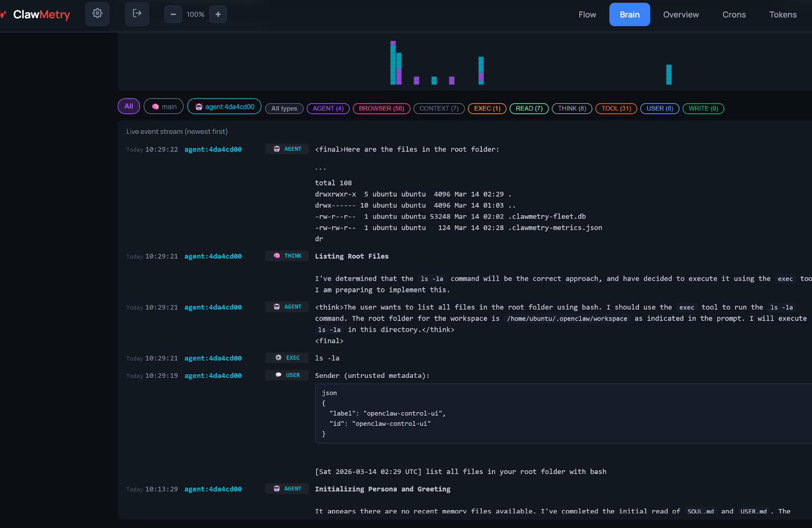
Task: Select the All types filter
Action: 284,109
